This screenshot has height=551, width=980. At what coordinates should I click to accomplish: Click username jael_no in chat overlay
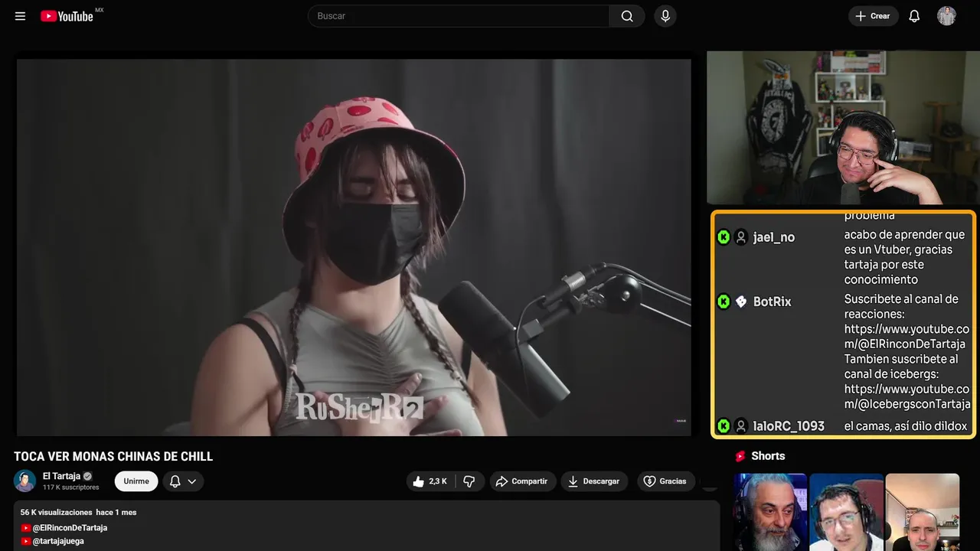(774, 237)
